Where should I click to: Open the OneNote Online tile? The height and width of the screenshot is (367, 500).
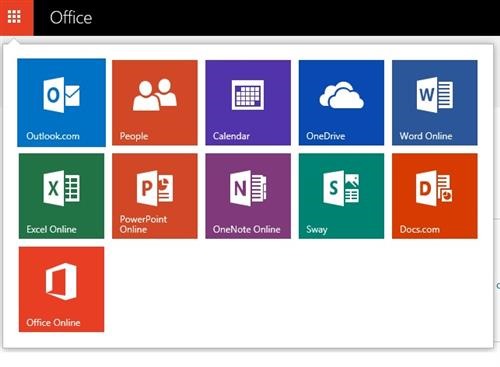coord(248,196)
